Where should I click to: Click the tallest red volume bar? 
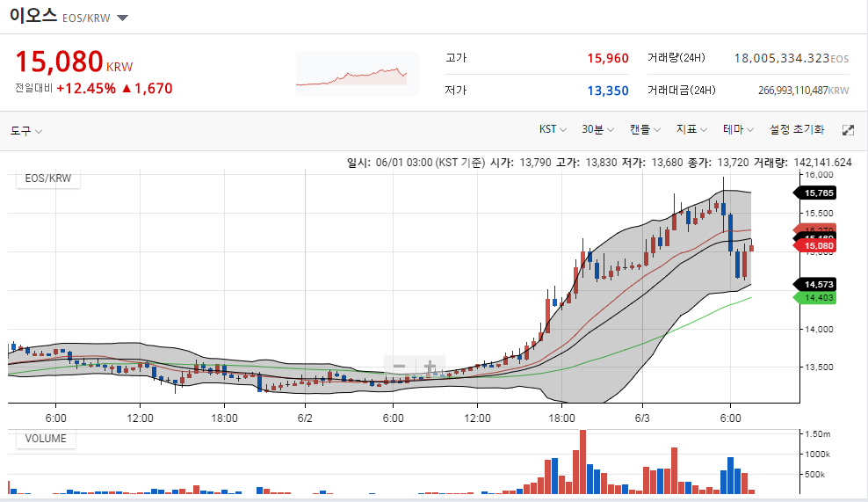[582, 462]
